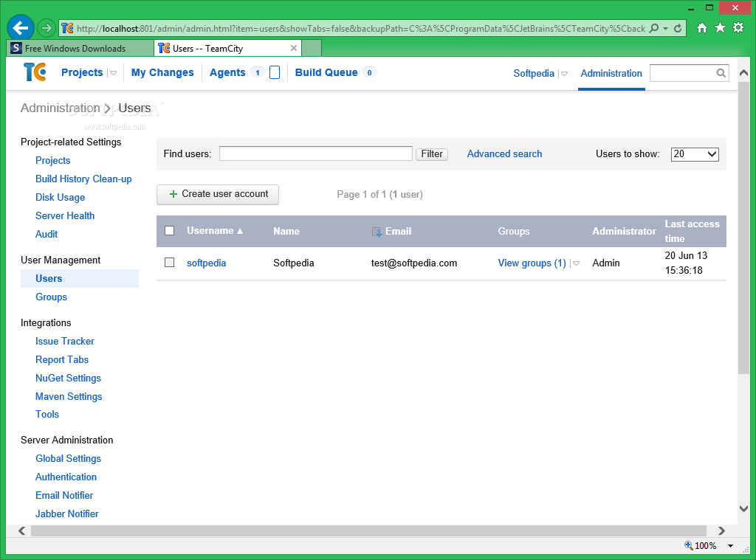This screenshot has height=560, width=756.
Task: Click the agents count badge showing 1
Action: click(258, 72)
